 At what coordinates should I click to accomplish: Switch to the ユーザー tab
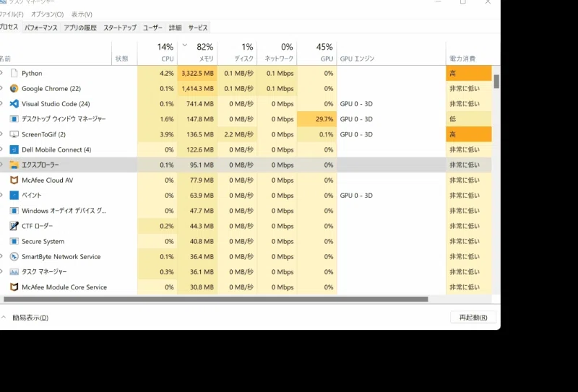click(x=152, y=27)
